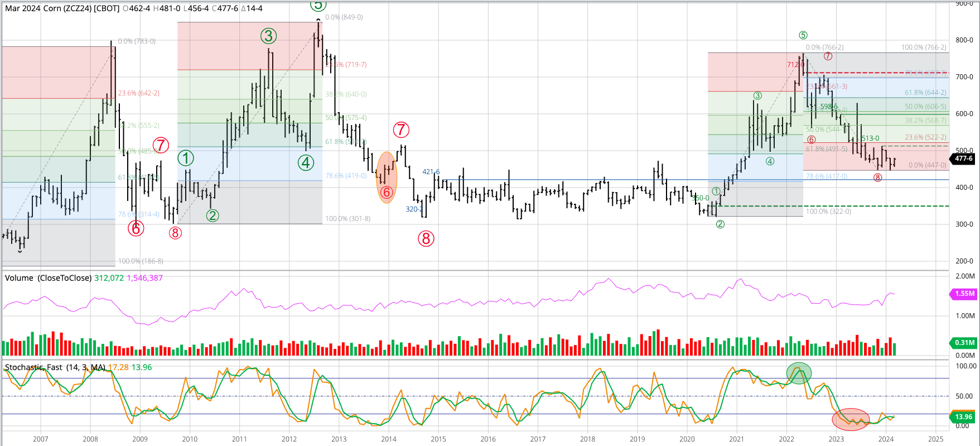Click the large green circled 3 wave marker
The width and height of the screenshot is (980, 446).
[x=268, y=36]
